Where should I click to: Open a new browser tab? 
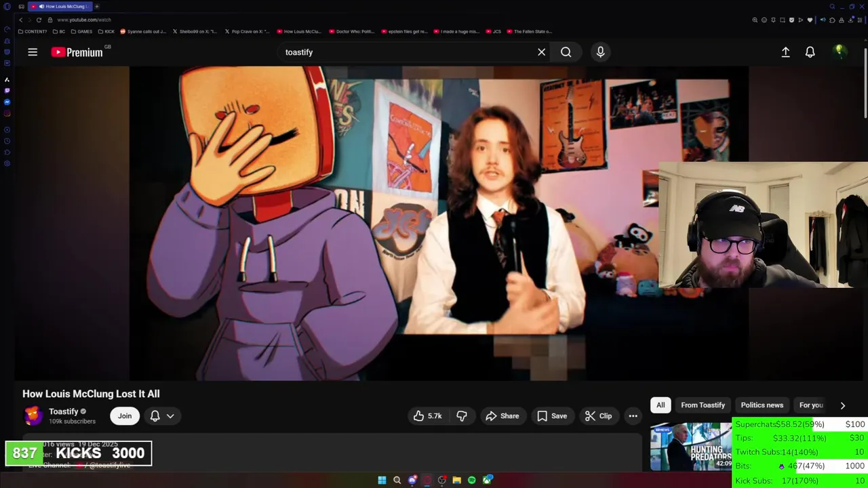coord(97,7)
